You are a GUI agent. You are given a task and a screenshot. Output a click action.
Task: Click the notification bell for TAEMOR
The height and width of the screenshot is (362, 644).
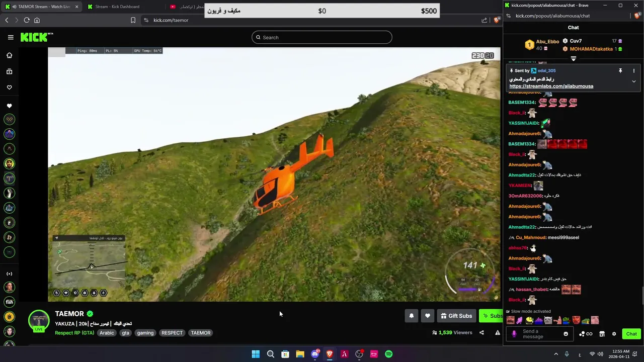click(411, 316)
